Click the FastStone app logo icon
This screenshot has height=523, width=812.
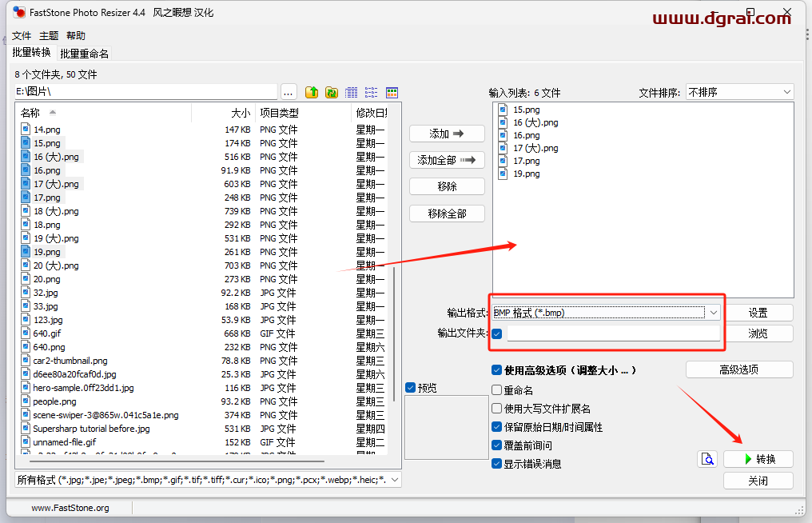[19, 12]
